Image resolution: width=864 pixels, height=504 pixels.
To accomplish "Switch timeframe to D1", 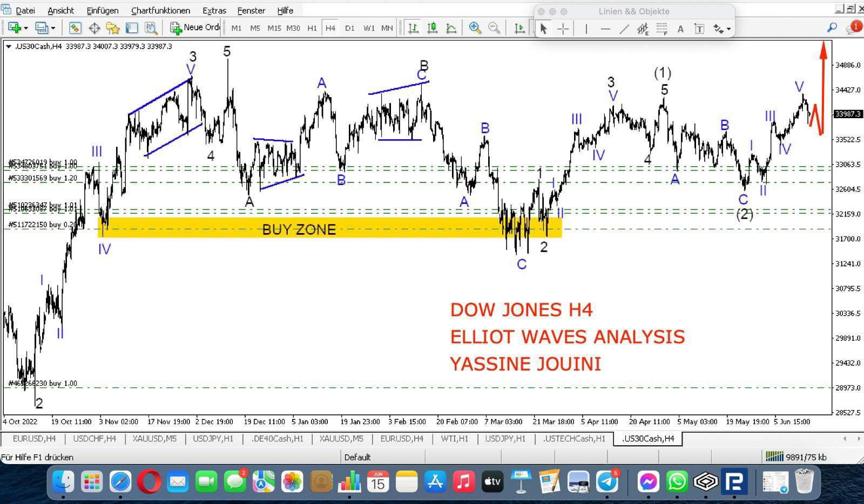I will (349, 28).
